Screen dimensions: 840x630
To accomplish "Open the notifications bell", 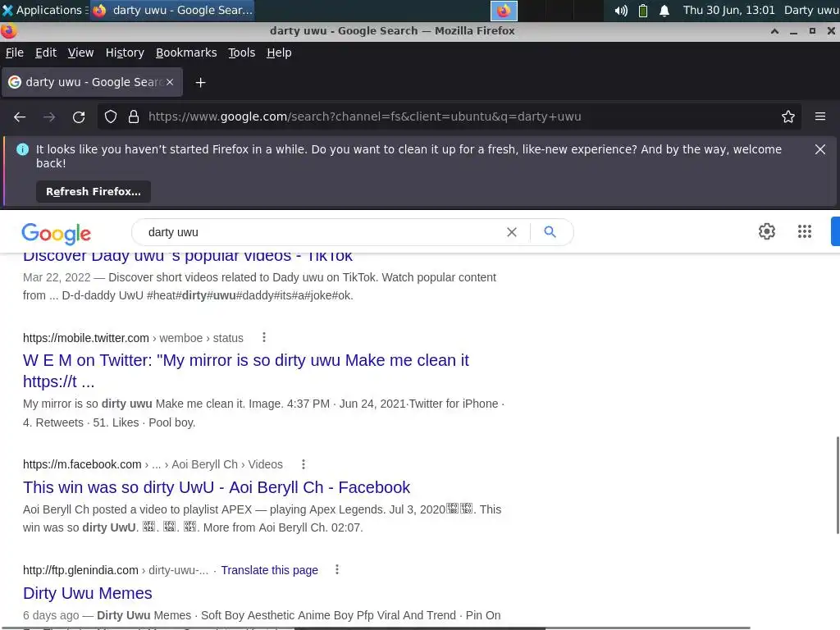I will point(664,11).
